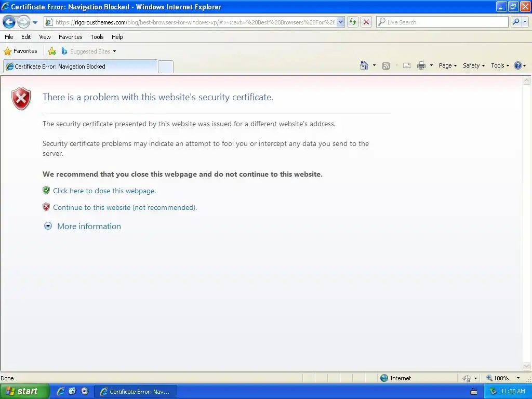The image size is (532, 399).
Task: Select the Certificate Error tab
Action: pos(81,66)
